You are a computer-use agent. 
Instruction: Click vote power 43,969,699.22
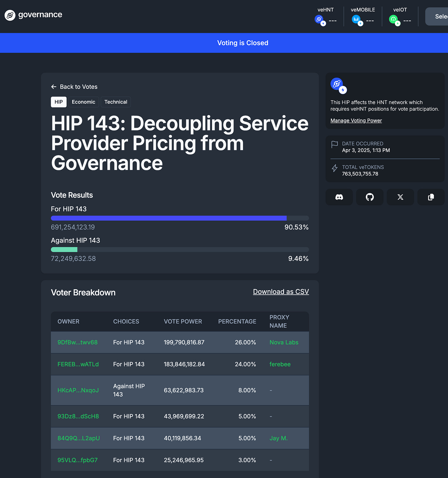(x=184, y=416)
